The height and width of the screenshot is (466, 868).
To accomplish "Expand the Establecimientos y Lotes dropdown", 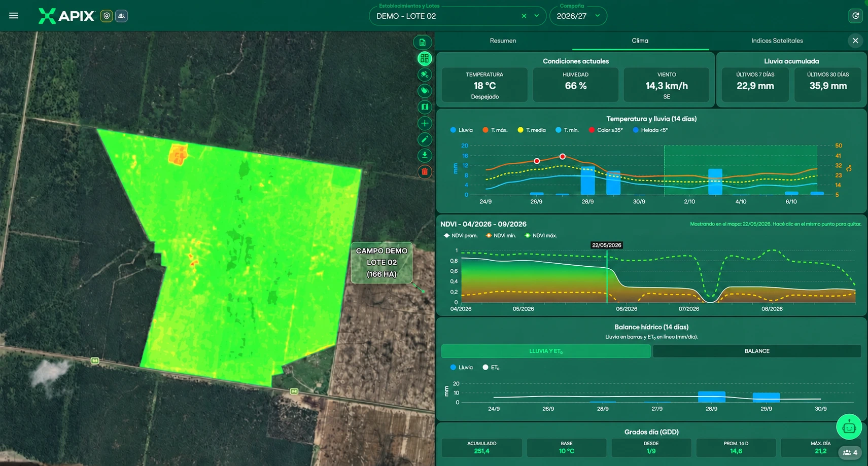I will click(537, 16).
